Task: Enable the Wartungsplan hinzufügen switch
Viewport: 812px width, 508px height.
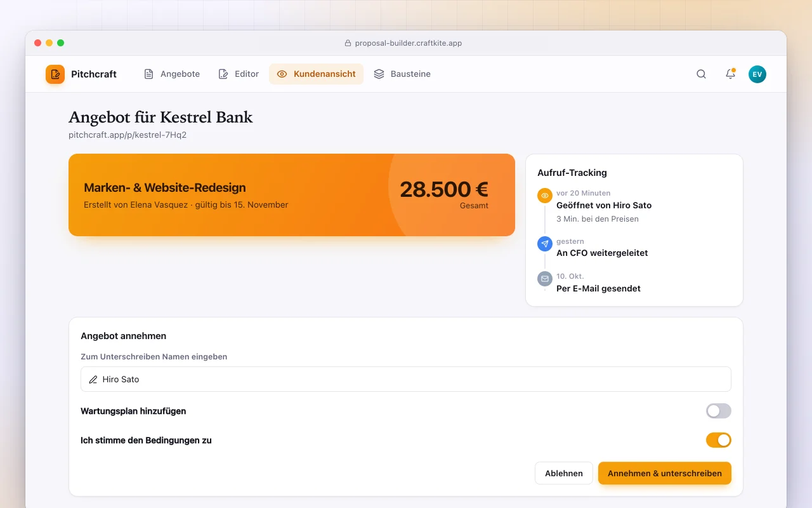Action: [719, 411]
